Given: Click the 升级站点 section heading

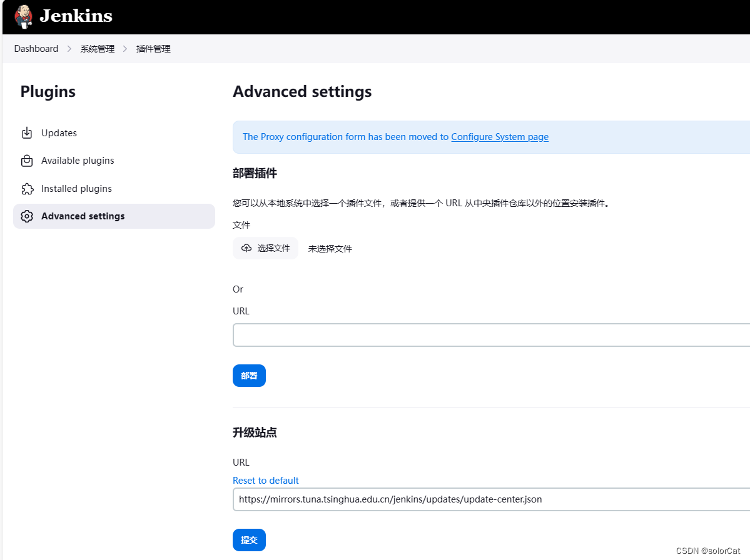Looking at the screenshot, I should coord(255,432).
